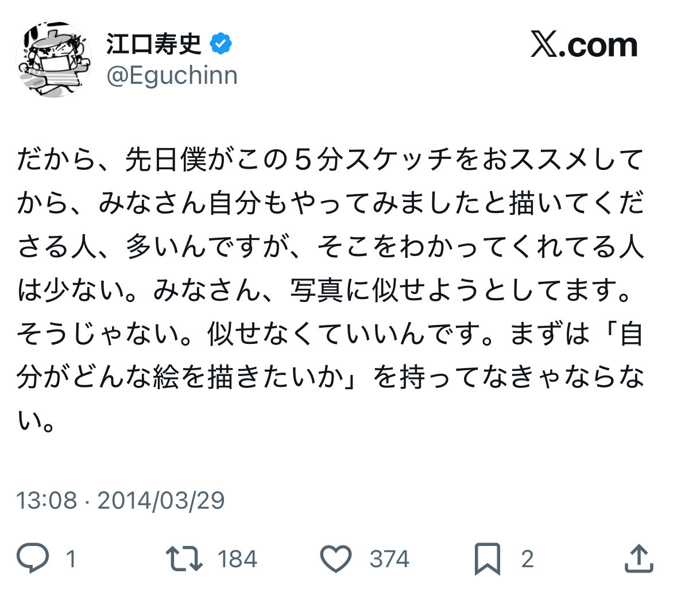Like the post with the heart icon

[336, 559]
